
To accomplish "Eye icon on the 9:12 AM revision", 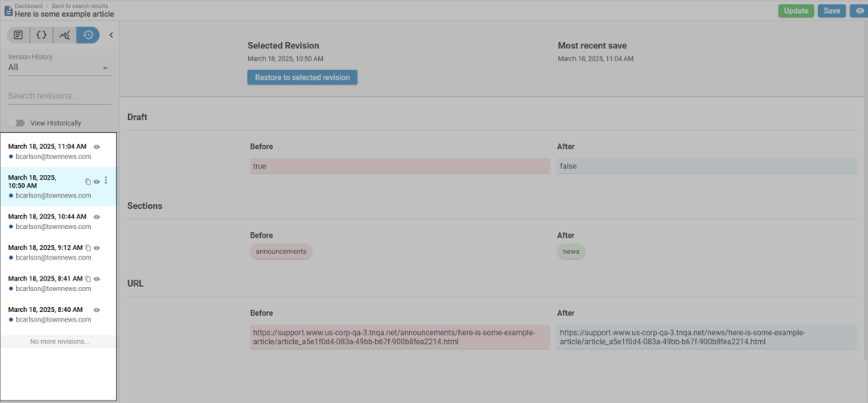I will point(97,247).
